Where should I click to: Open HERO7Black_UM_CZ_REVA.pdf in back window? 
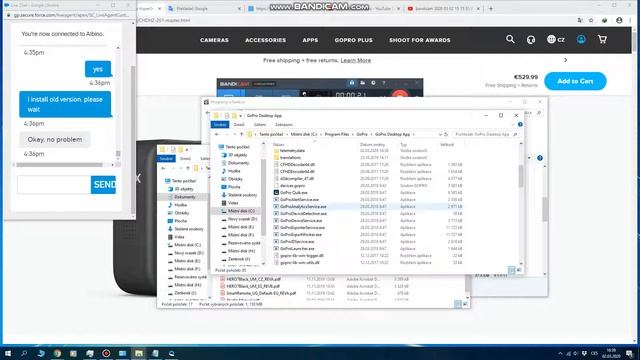(x=253, y=279)
